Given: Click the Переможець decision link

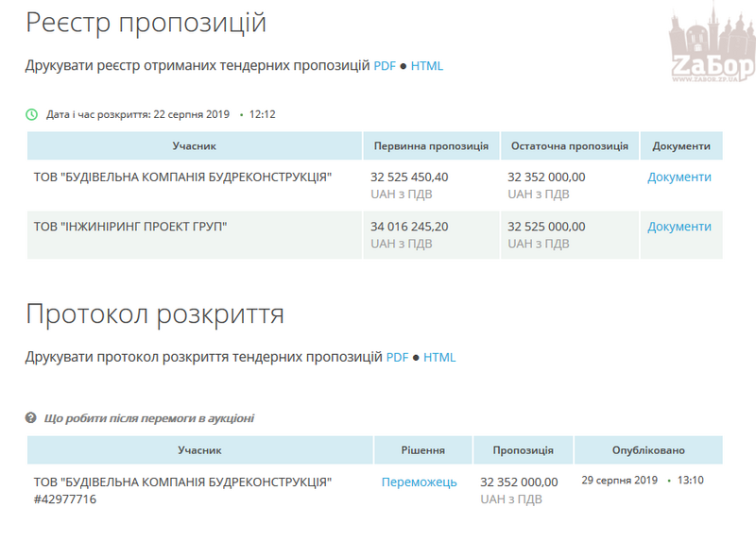Looking at the screenshot, I should pyautogui.click(x=419, y=482).
